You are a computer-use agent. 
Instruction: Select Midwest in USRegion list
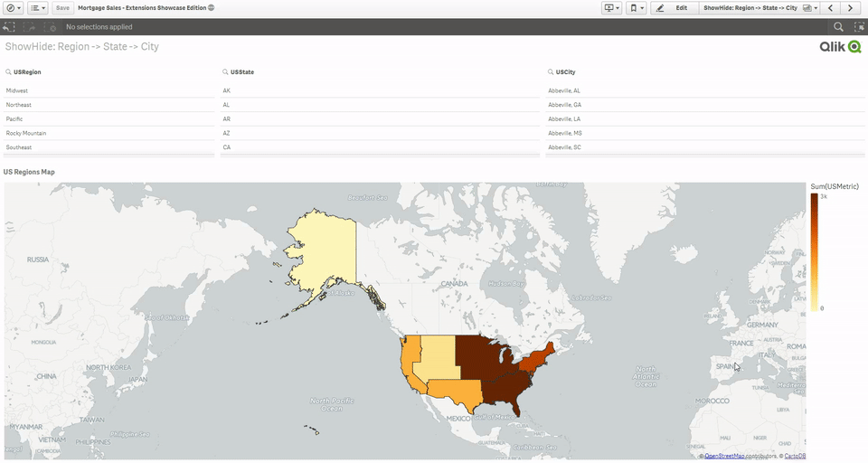tap(109, 90)
